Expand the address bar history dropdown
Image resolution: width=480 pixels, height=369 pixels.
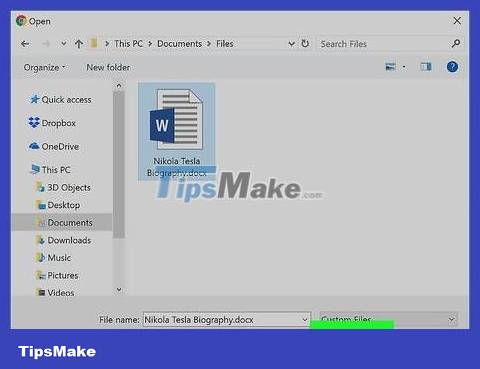(x=291, y=44)
